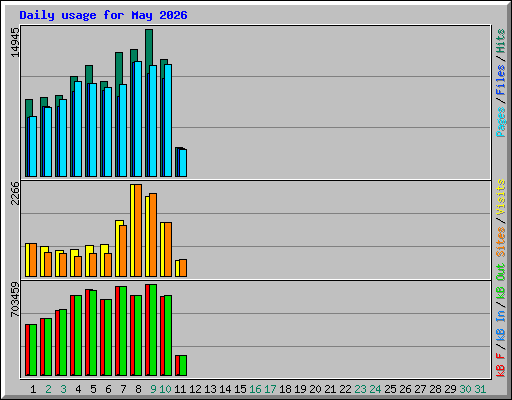Select day 1 on the x-axis
The width and height of the screenshot is (512, 400).
click(33, 389)
